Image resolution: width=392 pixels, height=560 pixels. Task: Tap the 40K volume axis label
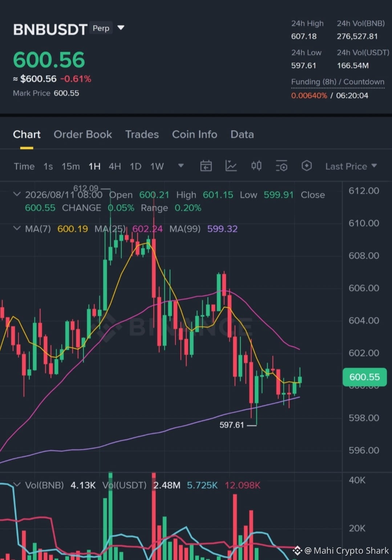[357, 480]
